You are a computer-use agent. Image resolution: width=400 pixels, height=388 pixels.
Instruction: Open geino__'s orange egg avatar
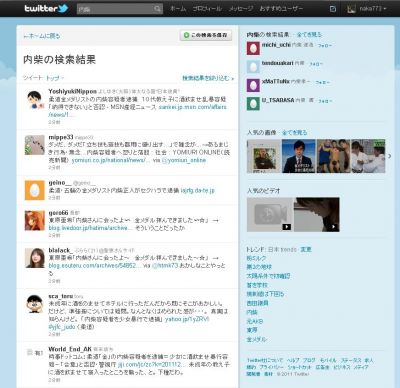(35, 190)
